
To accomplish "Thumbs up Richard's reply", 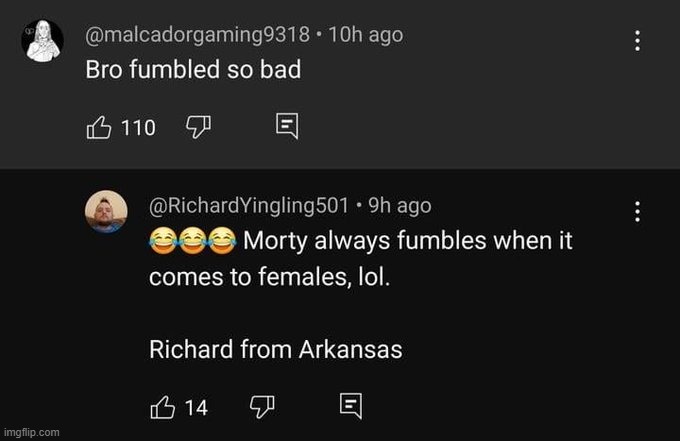I will [162, 406].
